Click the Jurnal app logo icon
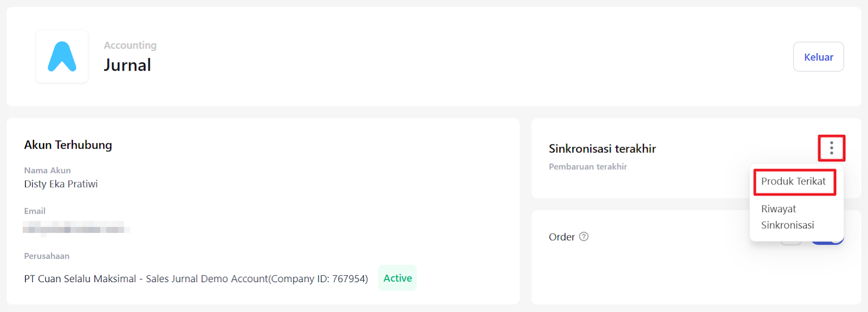The height and width of the screenshot is (312, 868). [x=62, y=56]
